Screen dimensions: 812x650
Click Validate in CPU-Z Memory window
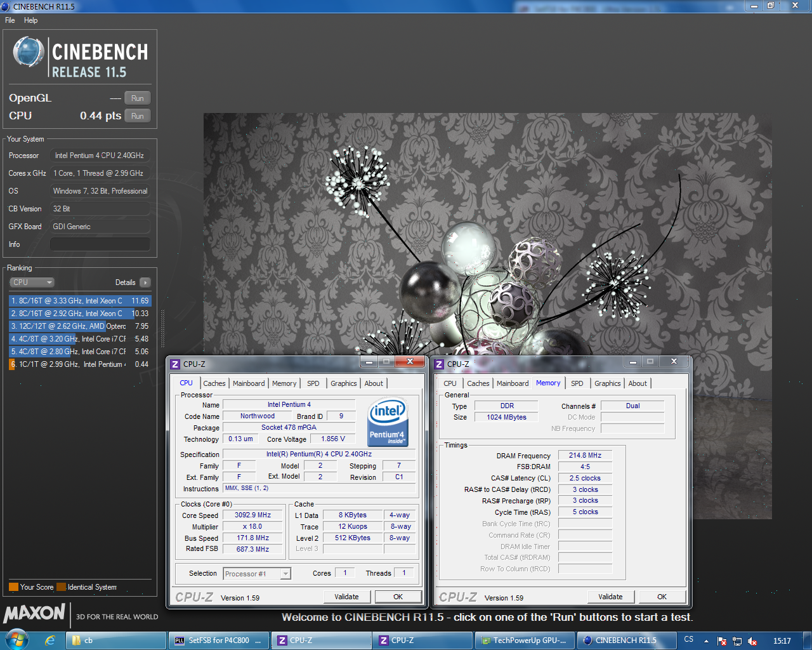click(x=610, y=597)
